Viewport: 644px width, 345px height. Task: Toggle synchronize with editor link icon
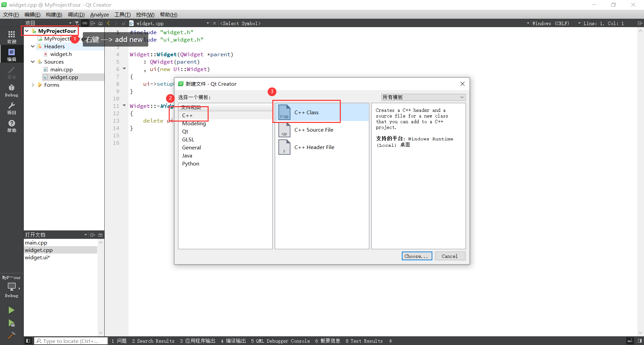coord(85,23)
